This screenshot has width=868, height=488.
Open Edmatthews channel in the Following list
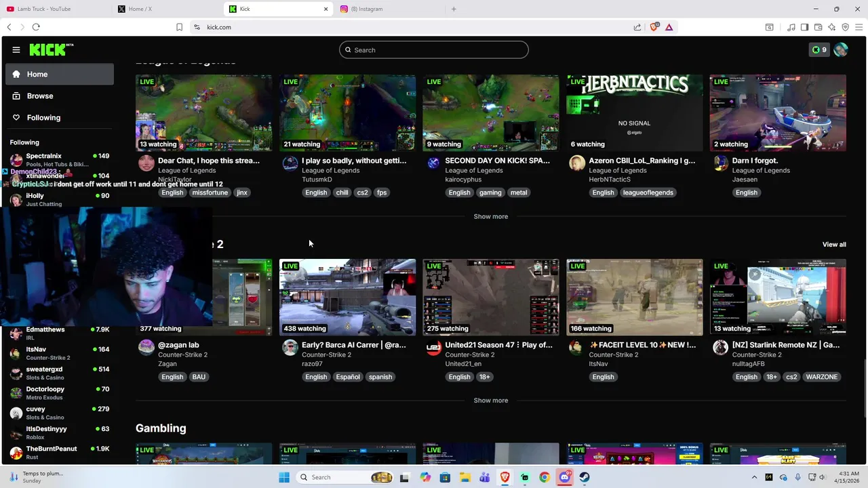(x=60, y=333)
